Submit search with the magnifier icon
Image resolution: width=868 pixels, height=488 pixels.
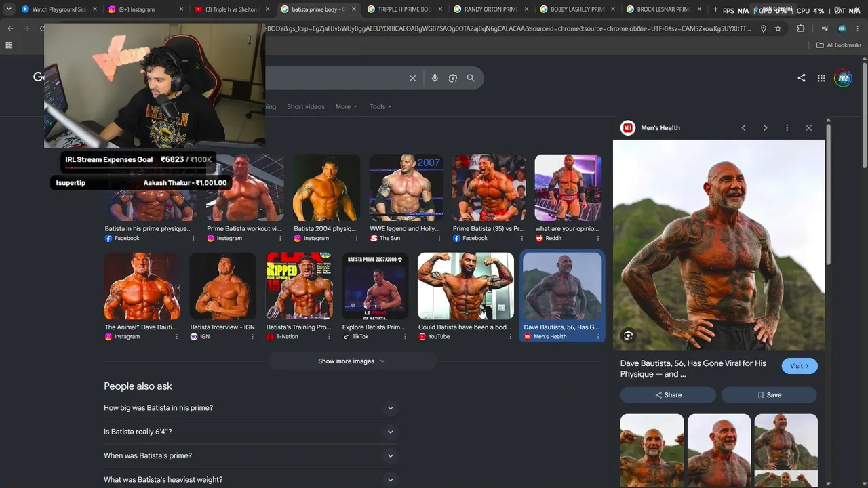coord(471,78)
